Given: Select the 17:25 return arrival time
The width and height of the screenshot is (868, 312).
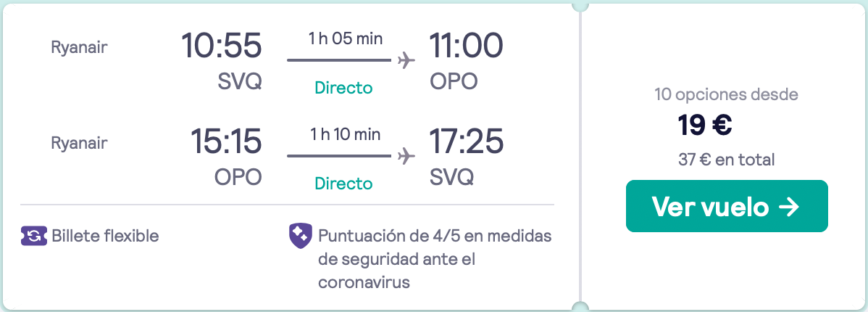Looking at the screenshot, I should coord(467,141).
